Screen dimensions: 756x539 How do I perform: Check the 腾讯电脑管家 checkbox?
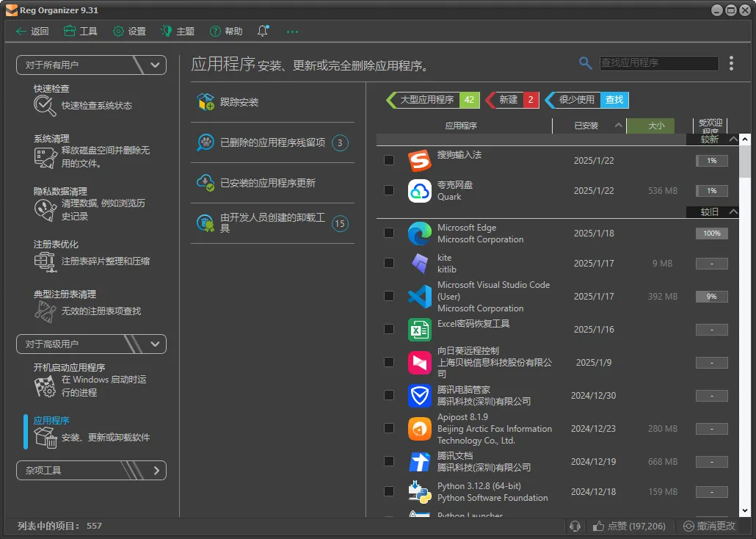click(x=388, y=396)
